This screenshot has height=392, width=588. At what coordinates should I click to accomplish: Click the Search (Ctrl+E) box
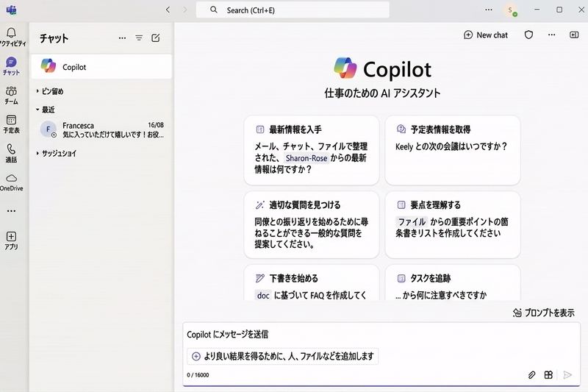point(293,10)
